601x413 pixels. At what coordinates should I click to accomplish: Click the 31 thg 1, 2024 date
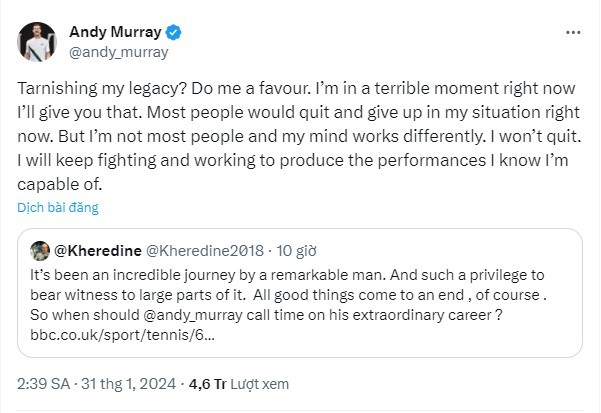pos(129,384)
